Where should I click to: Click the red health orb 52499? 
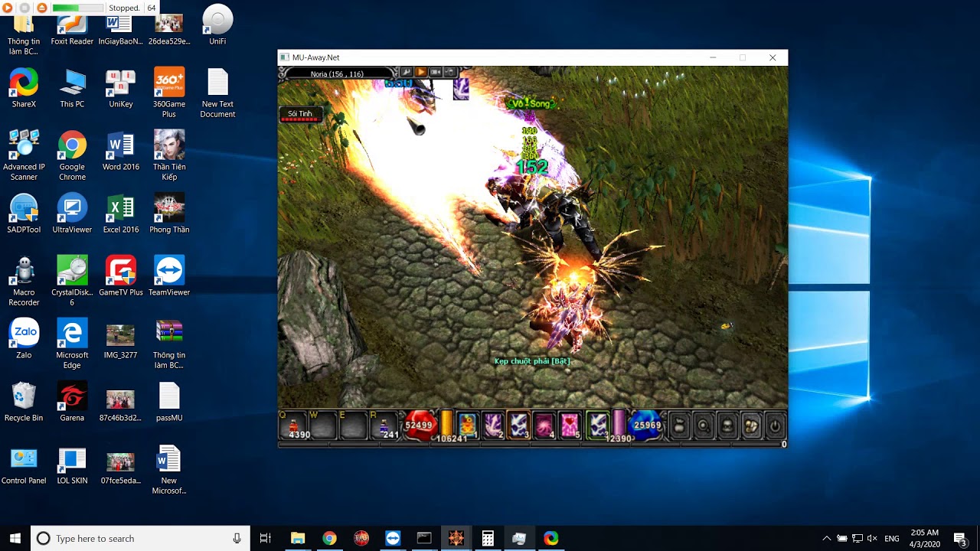[x=419, y=426]
